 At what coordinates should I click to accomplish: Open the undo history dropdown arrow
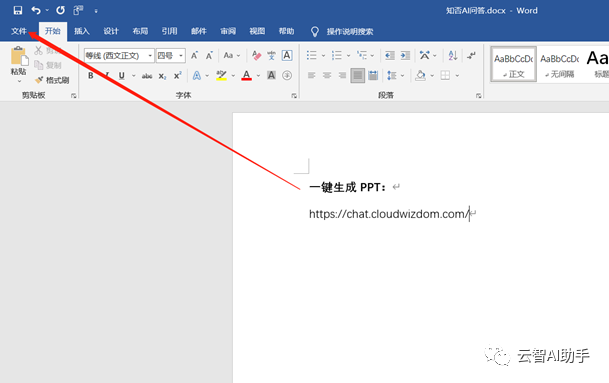pyautogui.click(x=47, y=10)
